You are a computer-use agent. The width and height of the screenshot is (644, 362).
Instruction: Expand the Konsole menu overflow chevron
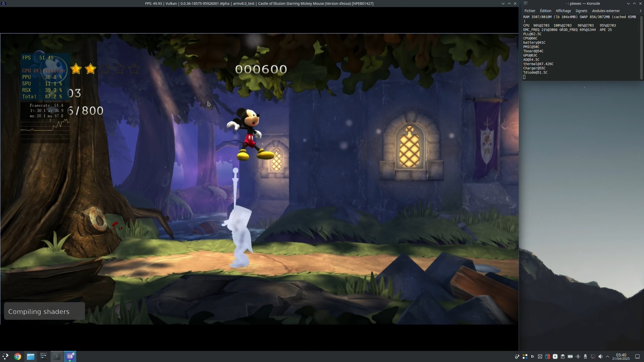pyautogui.click(x=640, y=11)
